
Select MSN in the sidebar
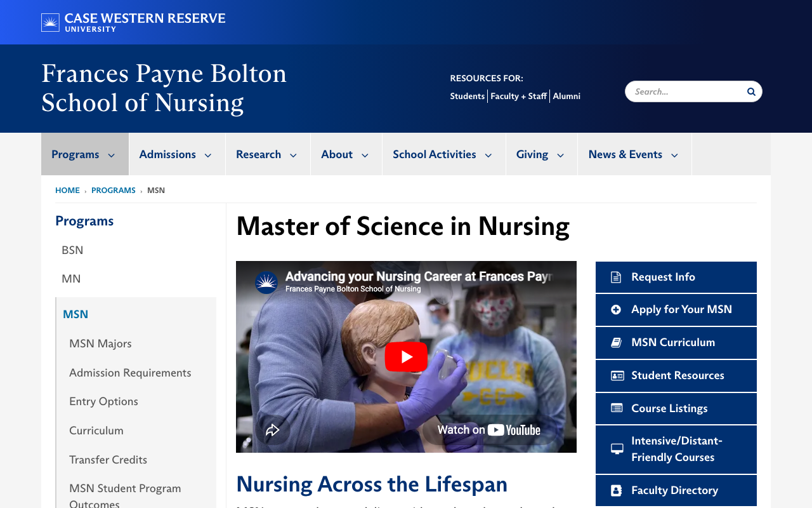[x=75, y=314]
